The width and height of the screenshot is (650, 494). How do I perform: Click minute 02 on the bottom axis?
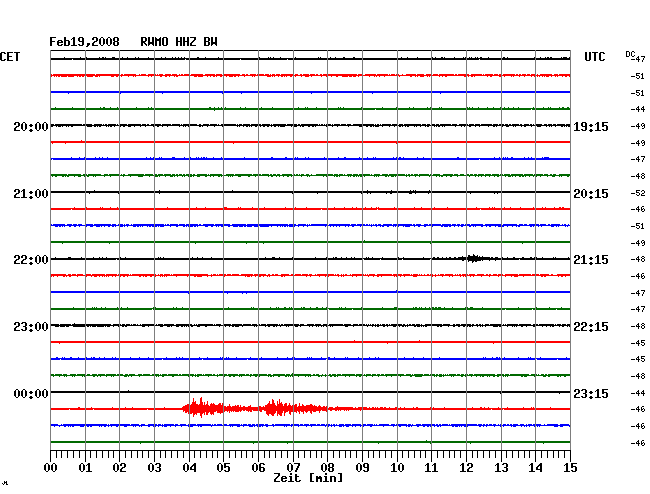[119, 467]
